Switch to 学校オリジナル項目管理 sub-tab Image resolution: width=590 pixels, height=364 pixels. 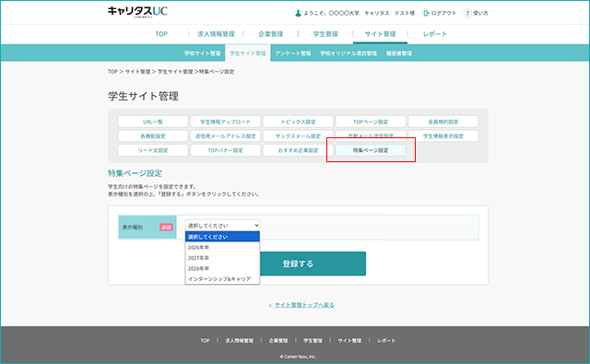click(x=348, y=53)
